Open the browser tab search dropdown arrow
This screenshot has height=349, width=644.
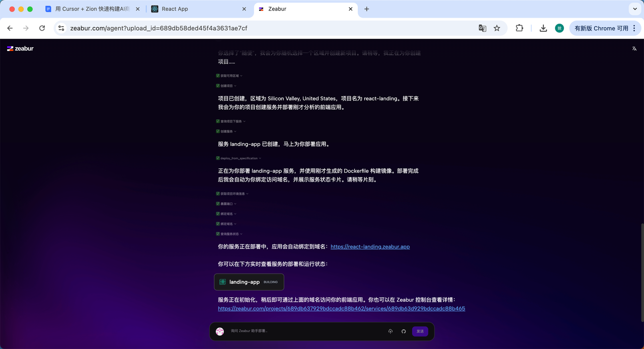[635, 9]
